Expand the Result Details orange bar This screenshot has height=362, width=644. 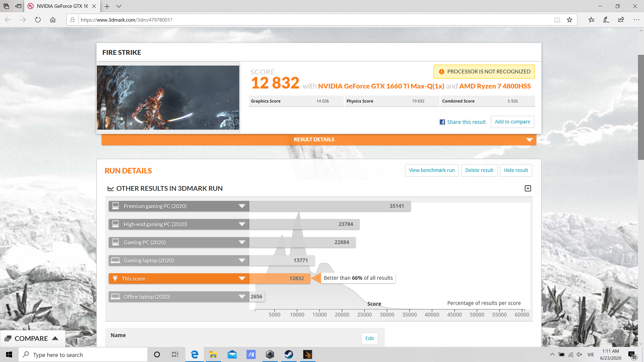tap(319, 140)
